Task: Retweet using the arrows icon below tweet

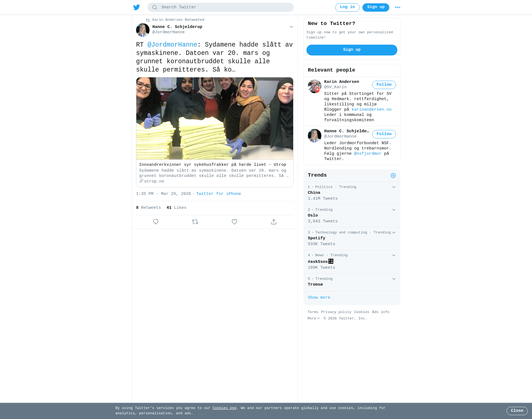Action: click(195, 222)
